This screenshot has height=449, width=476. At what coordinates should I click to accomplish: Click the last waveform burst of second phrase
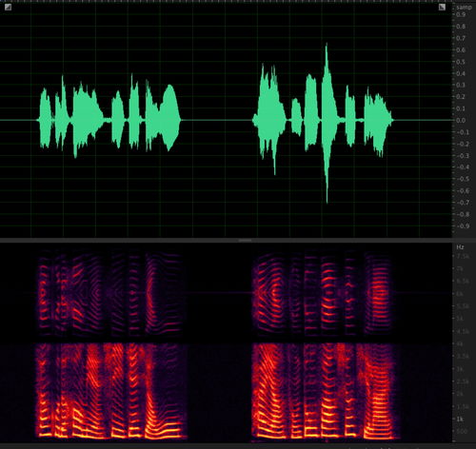(378, 122)
